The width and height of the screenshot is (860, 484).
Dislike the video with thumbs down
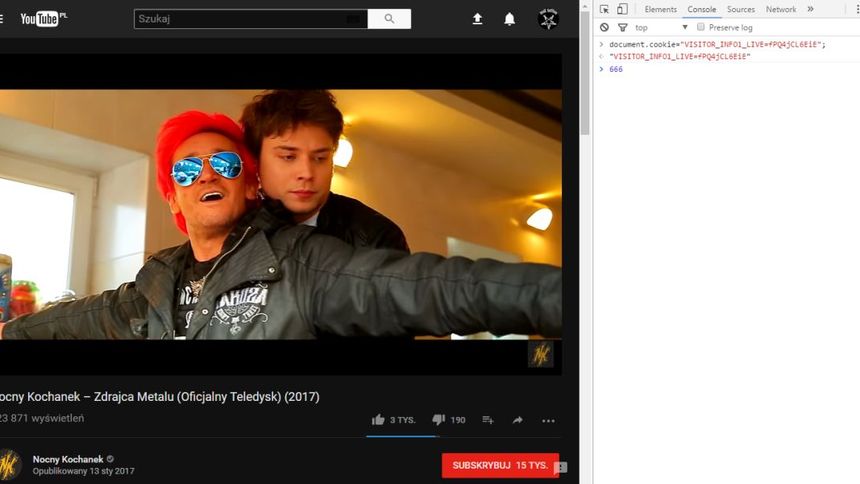438,420
